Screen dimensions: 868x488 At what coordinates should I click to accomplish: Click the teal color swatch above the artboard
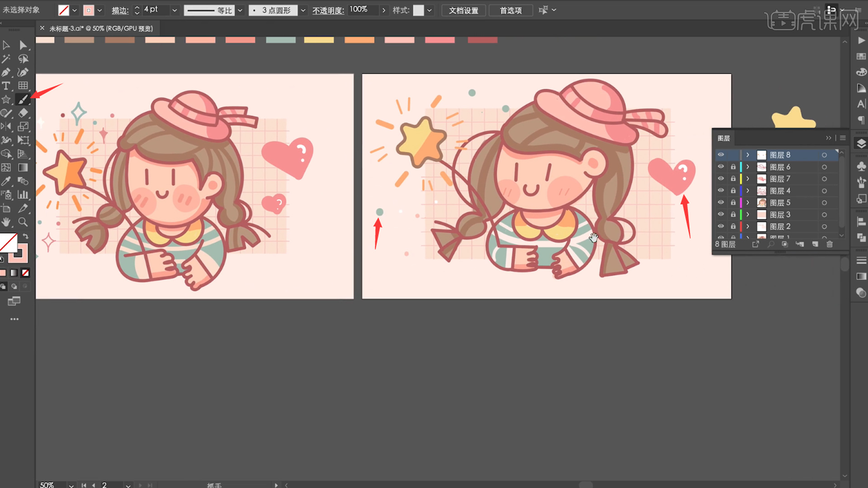[281, 40]
